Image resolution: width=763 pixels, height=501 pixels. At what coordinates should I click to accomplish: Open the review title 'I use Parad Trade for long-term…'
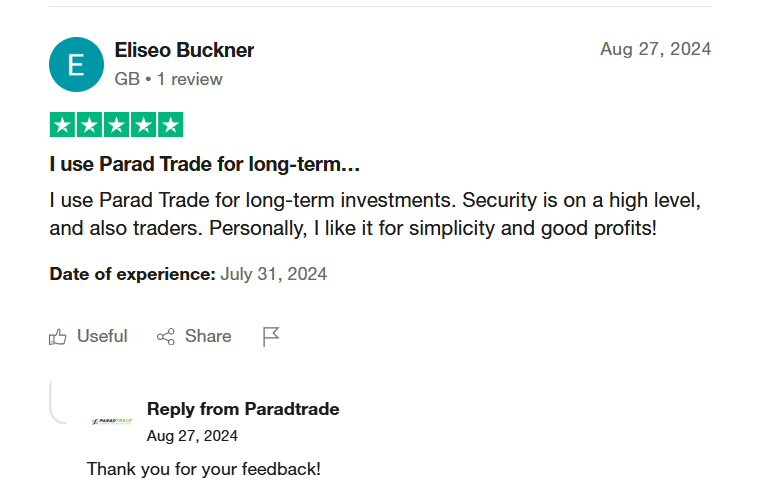(x=204, y=164)
